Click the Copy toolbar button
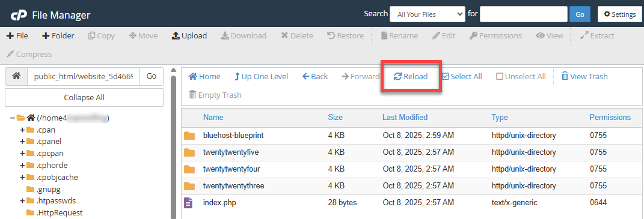This screenshot has height=219, width=644. [102, 35]
